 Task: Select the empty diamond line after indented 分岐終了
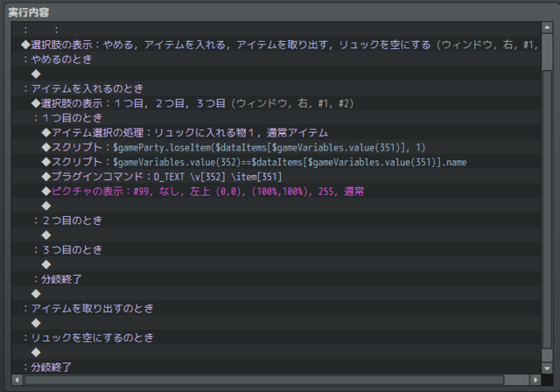pos(276,293)
